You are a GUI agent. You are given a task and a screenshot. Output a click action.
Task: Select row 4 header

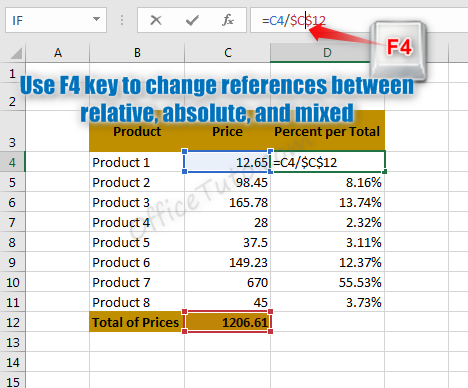pyautogui.click(x=12, y=162)
